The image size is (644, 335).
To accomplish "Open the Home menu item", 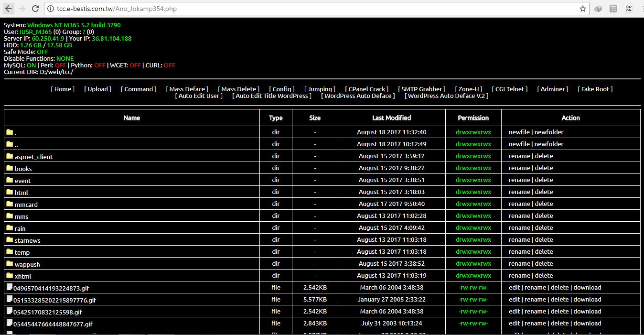I will 62,89.
